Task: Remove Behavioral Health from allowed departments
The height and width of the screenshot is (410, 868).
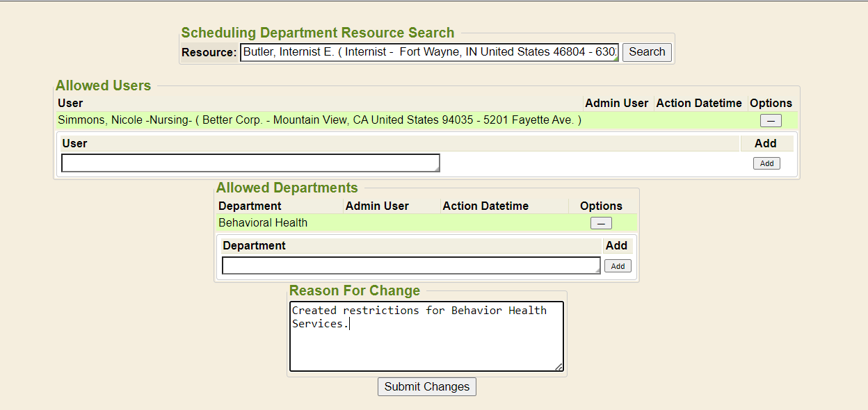Action: point(601,223)
